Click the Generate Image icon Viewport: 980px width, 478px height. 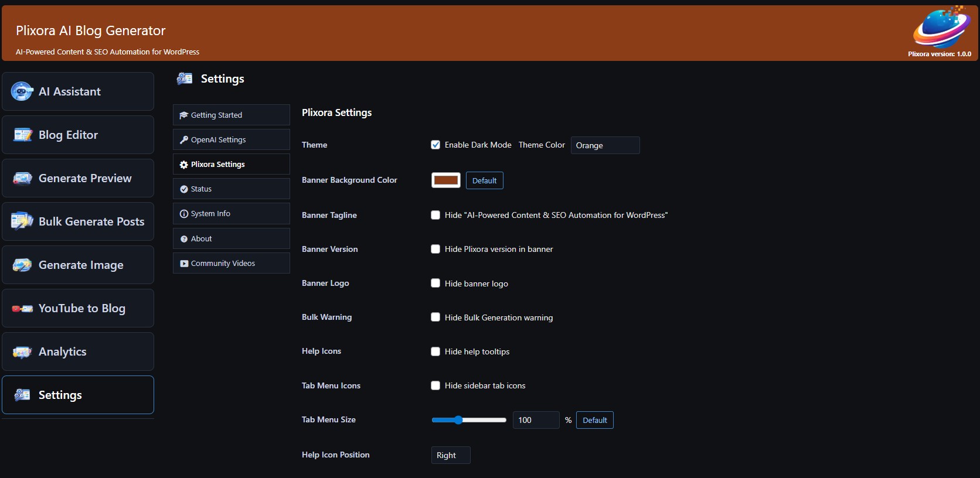coord(22,265)
